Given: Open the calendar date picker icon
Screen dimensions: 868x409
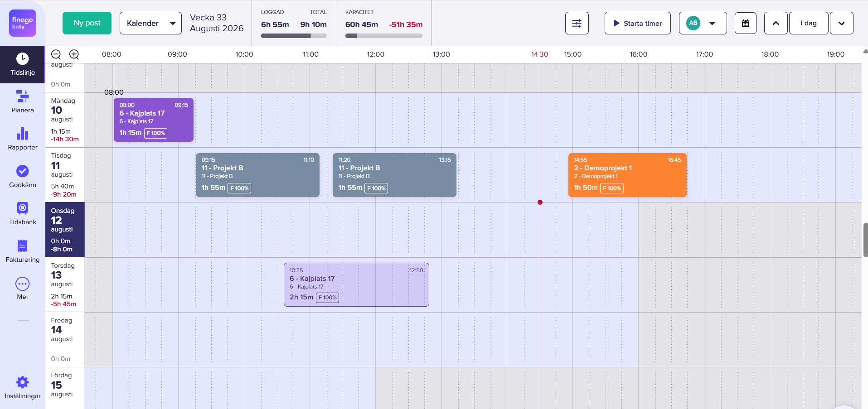Looking at the screenshot, I should click(x=746, y=23).
